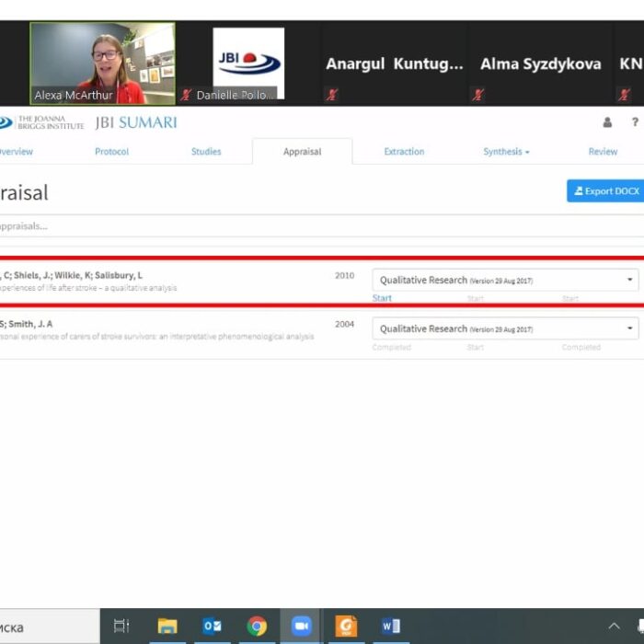Image resolution: width=644 pixels, height=644 pixels.
Task: Select Alexa McArthur's video thumbnail
Action: point(102,63)
